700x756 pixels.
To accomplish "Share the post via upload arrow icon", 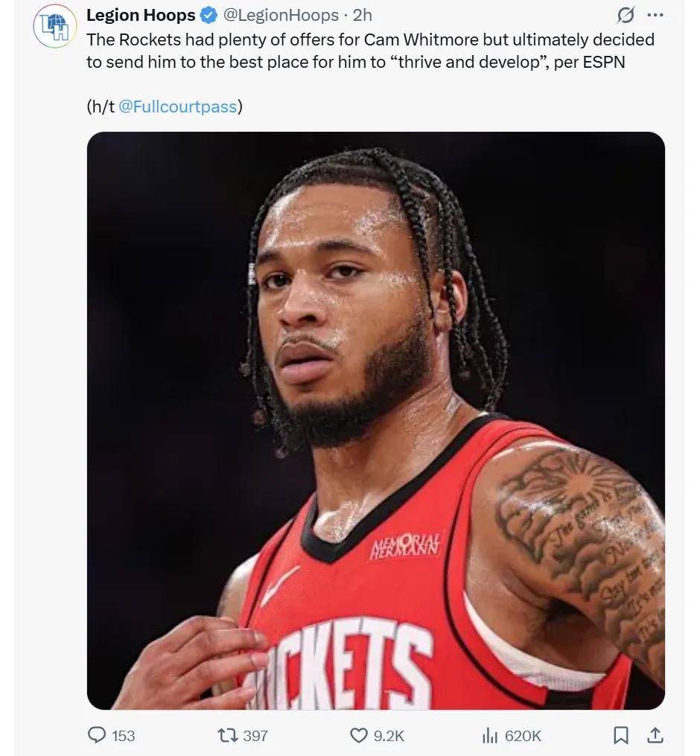I will (655, 735).
